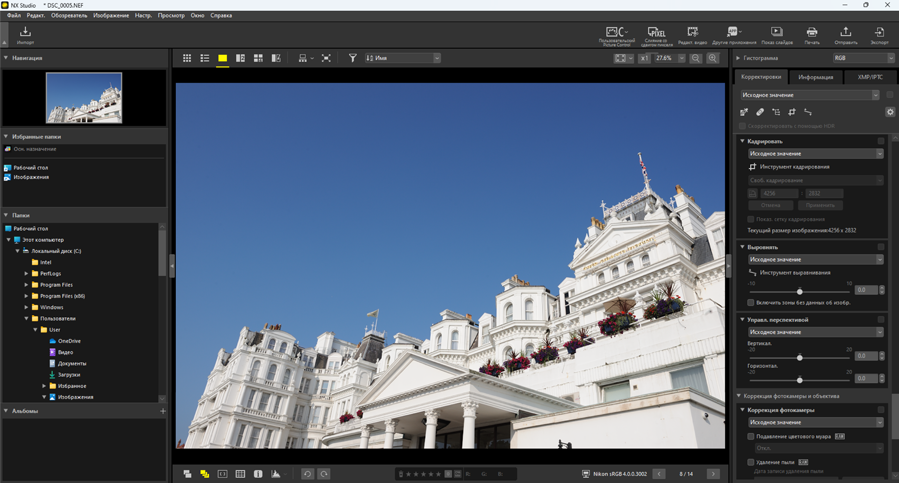Switch to the Информация tab
Image resolution: width=899 pixels, height=483 pixels.
pos(815,77)
